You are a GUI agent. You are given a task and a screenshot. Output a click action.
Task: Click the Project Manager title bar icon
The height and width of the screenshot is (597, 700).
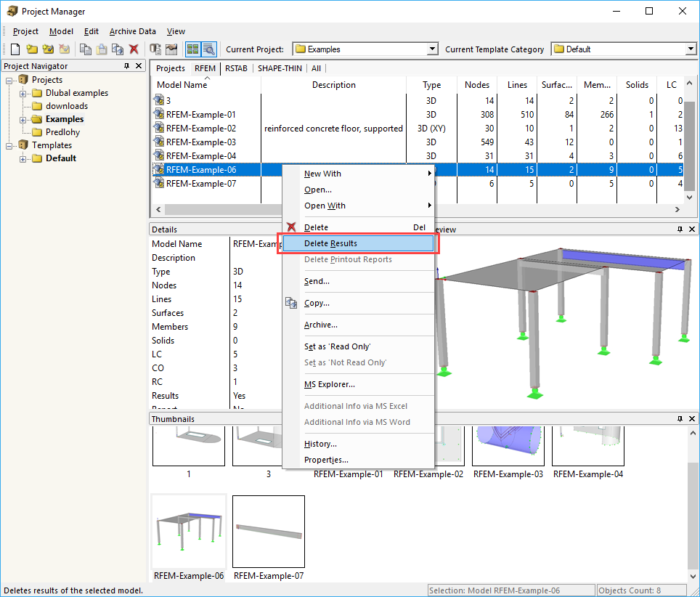(x=12, y=11)
